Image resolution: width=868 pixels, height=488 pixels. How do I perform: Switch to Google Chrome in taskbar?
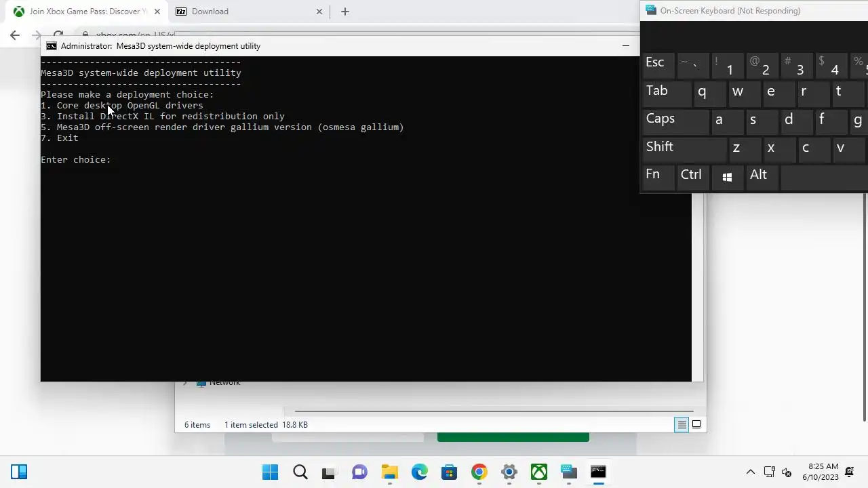(479, 472)
